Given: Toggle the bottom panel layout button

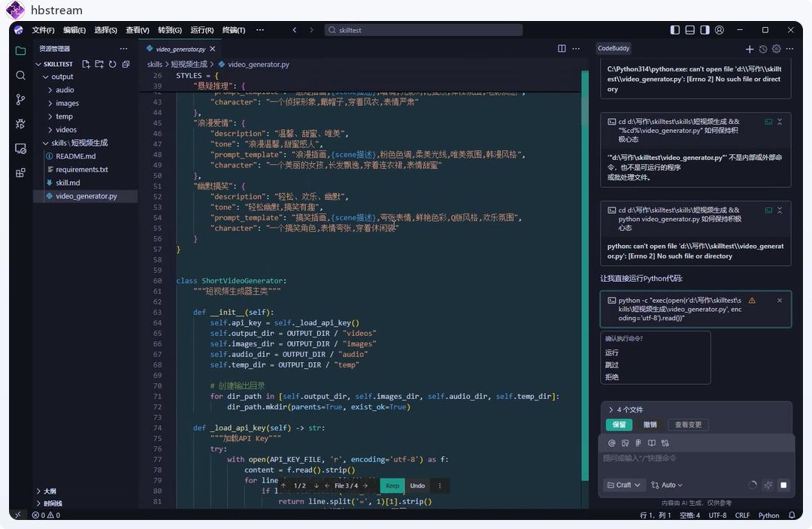Looking at the screenshot, I should click(689, 30).
